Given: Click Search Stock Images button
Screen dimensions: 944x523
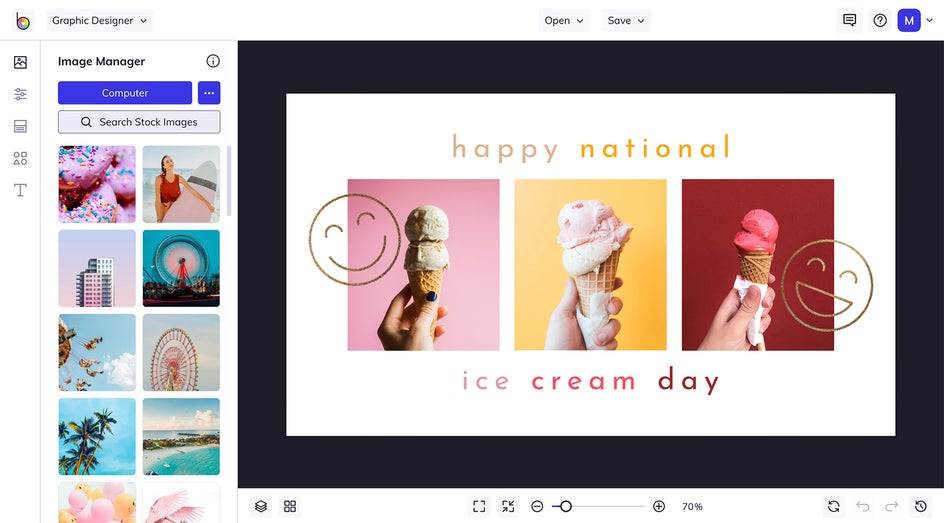Looking at the screenshot, I should (x=139, y=122).
